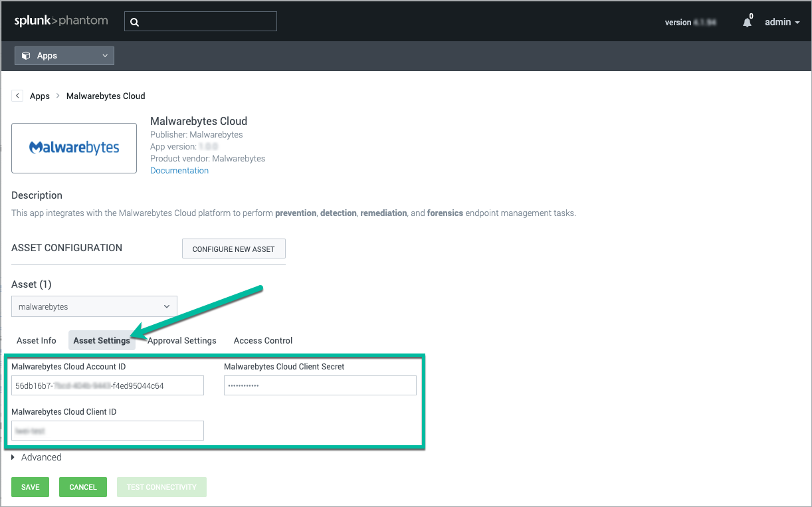Click Configure New Asset button
The width and height of the screenshot is (812, 507).
[x=234, y=249]
